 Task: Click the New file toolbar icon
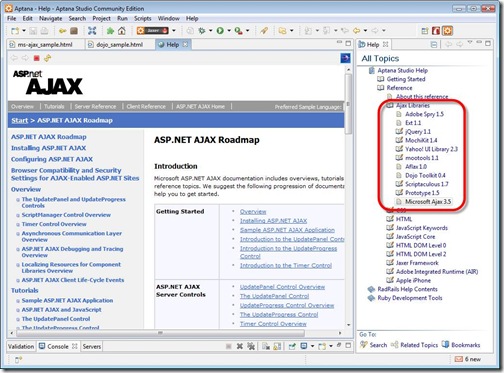15,31
